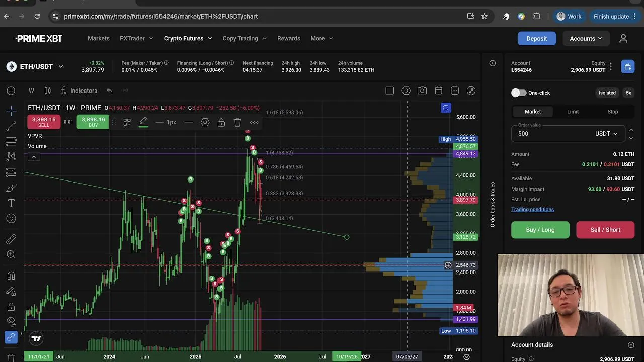Open the pattern drawing tools icon
Viewport: 644px width, 362px height.
pyautogui.click(x=11, y=157)
